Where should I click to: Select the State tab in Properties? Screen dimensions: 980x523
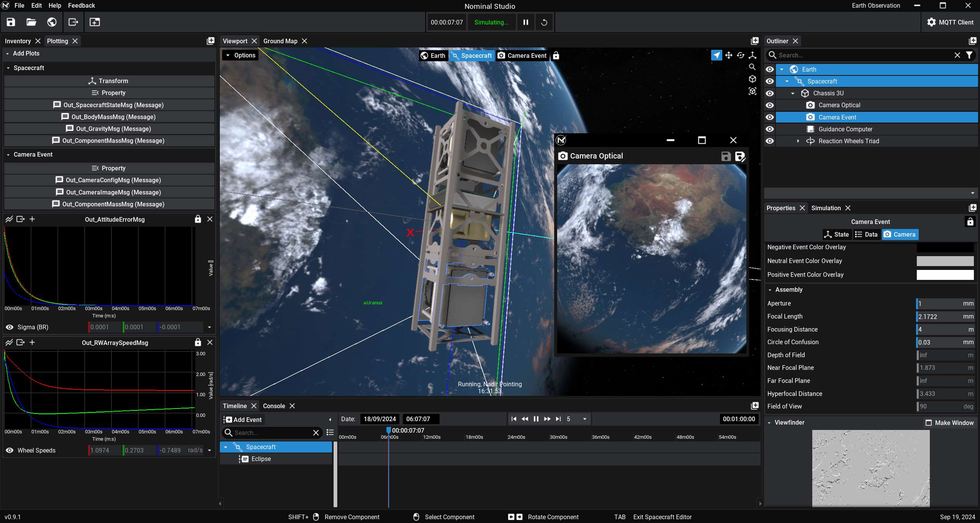click(x=837, y=234)
